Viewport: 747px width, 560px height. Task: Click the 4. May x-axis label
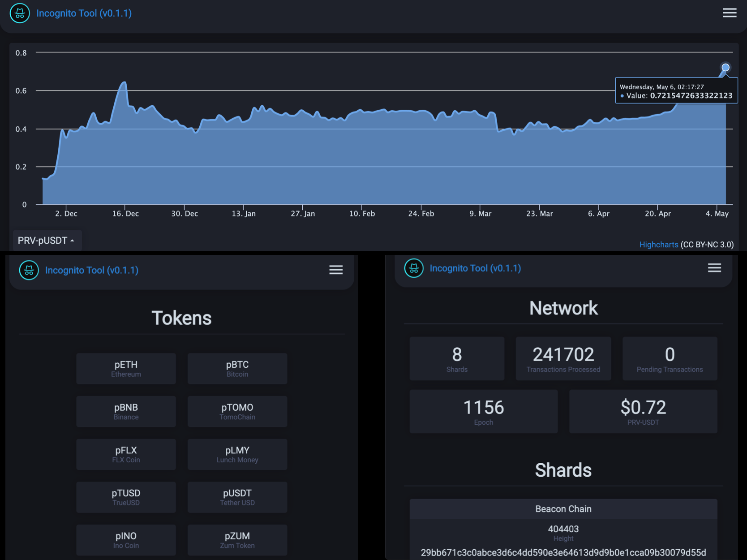[x=717, y=214]
